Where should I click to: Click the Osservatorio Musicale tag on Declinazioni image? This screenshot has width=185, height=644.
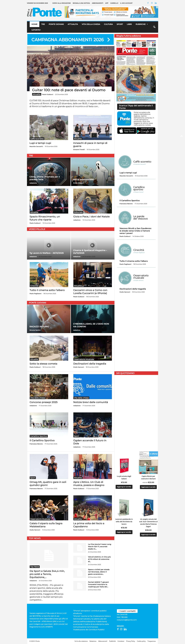point(84,359)
